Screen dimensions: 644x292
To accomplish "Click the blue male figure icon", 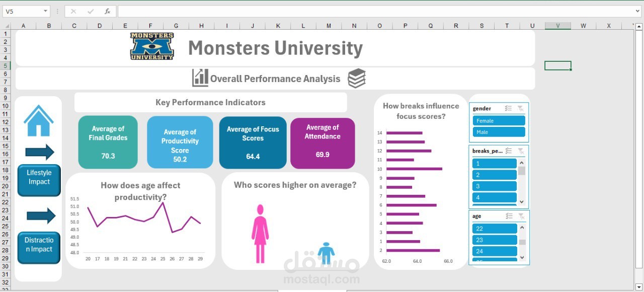I will 326,253.
